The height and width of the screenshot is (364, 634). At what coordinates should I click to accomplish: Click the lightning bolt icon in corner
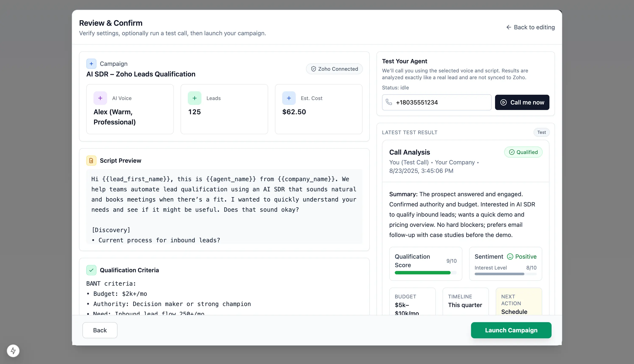tap(13, 351)
